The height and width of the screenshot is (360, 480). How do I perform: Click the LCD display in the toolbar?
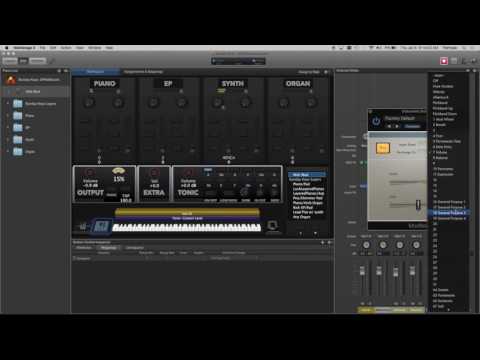[x=238, y=61]
